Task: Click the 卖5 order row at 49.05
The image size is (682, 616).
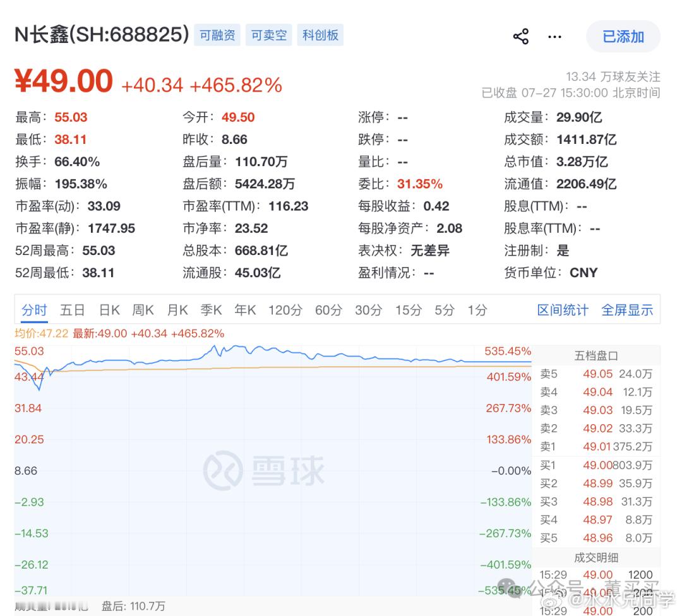Action: (x=596, y=374)
